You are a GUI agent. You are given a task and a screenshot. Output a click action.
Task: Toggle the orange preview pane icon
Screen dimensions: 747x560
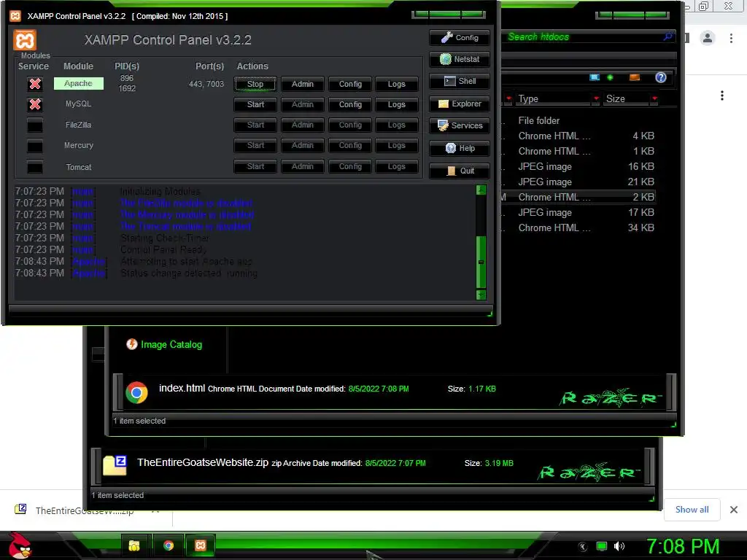(x=635, y=77)
